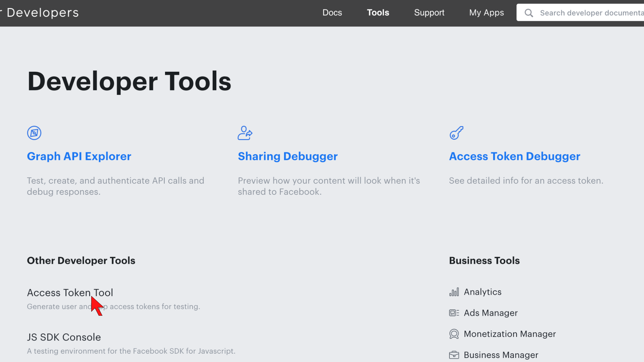This screenshot has width=644, height=362.
Task: Open the Access Token Tool link
Action: coord(70,293)
